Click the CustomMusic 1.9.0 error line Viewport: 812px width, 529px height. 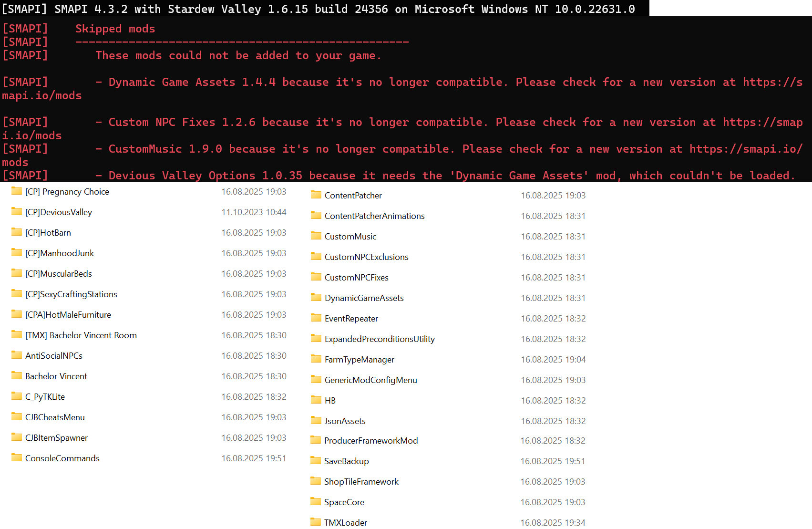pyautogui.click(x=402, y=156)
